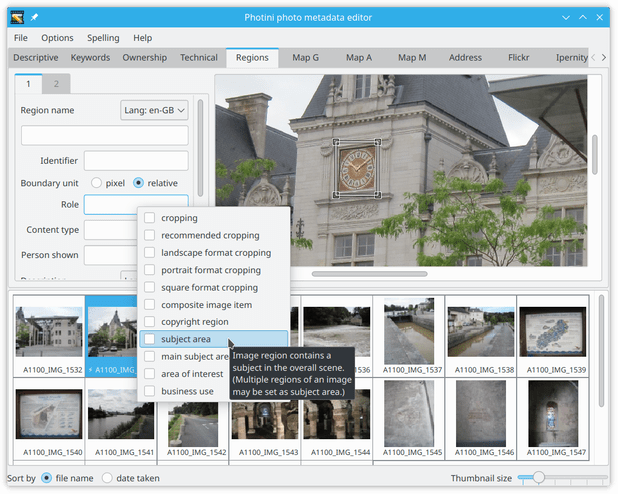Click the bottom-right region handle on clock
This screenshot has width=618, height=494.
(377, 194)
